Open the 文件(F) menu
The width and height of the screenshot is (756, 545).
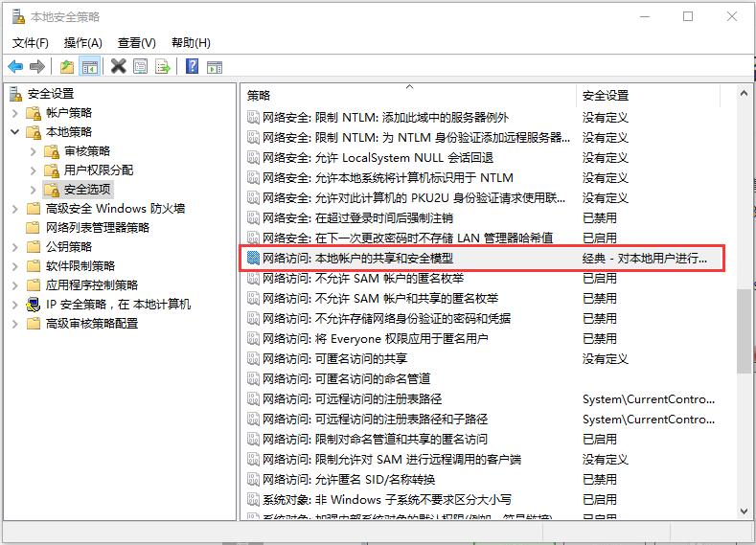pos(31,43)
